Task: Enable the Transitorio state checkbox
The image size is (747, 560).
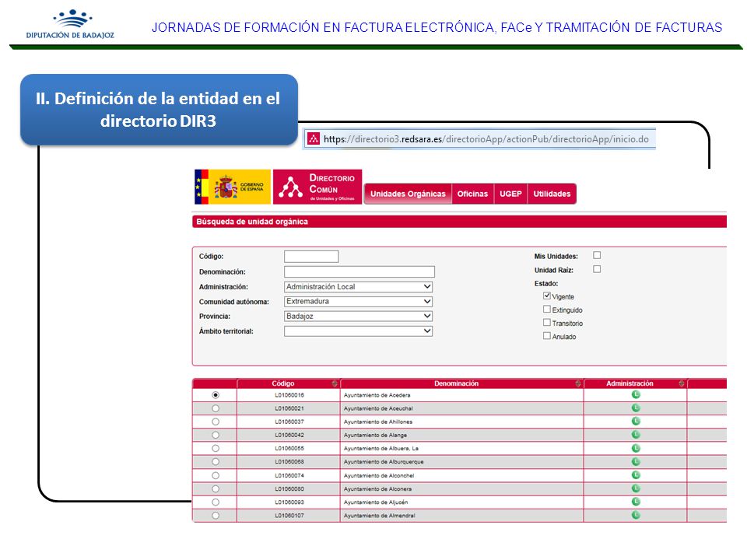Action: [x=547, y=322]
